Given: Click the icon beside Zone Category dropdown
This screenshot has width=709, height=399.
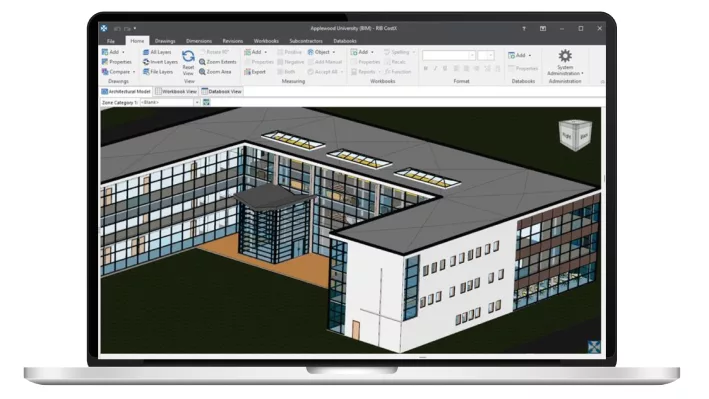Looking at the screenshot, I should (x=206, y=103).
